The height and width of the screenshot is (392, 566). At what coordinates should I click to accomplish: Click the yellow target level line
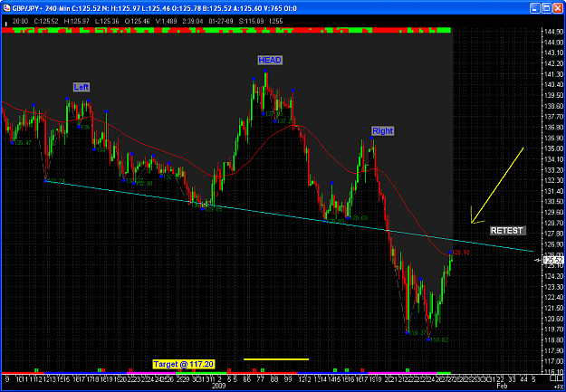tap(276, 359)
